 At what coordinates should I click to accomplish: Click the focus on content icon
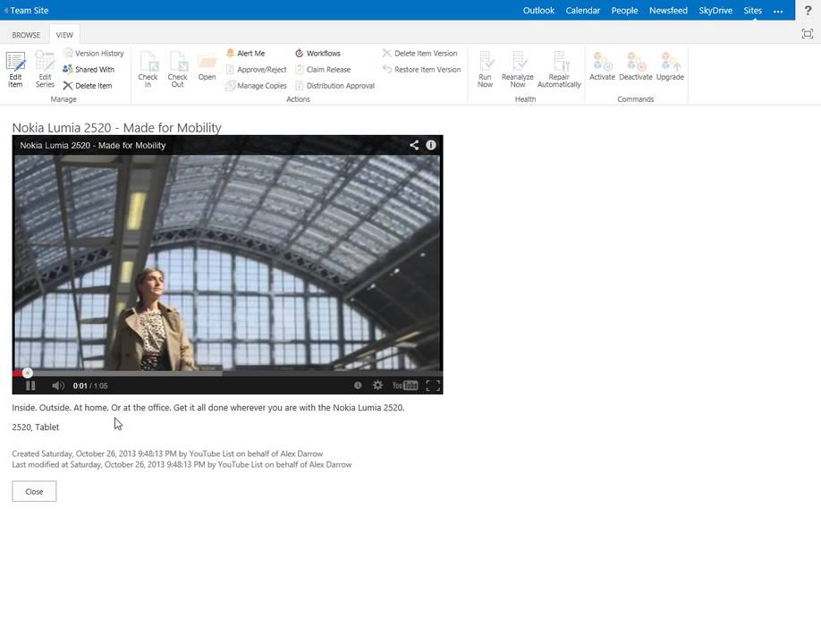point(808,34)
